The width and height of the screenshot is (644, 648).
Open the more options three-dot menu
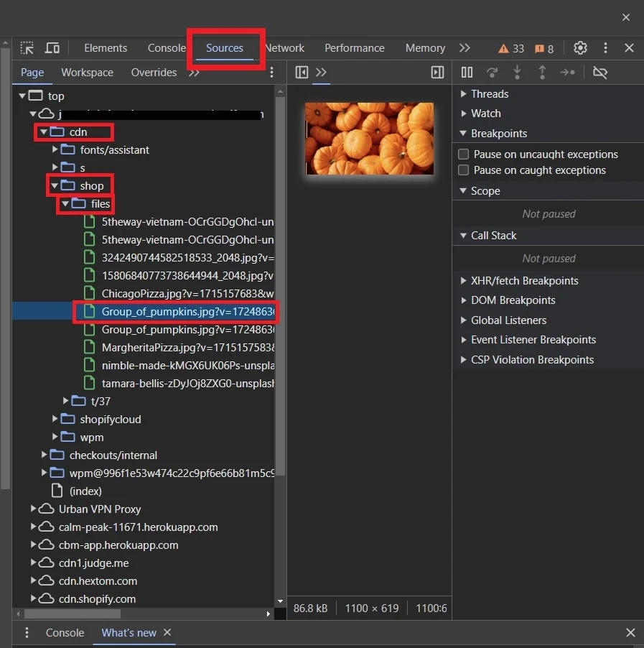coord(605,48)
